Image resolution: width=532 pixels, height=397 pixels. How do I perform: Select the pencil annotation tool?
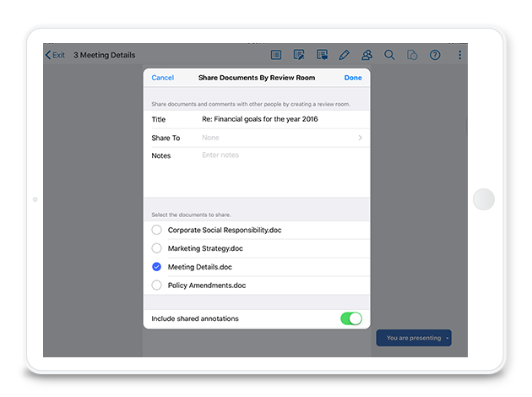[344, 55]
